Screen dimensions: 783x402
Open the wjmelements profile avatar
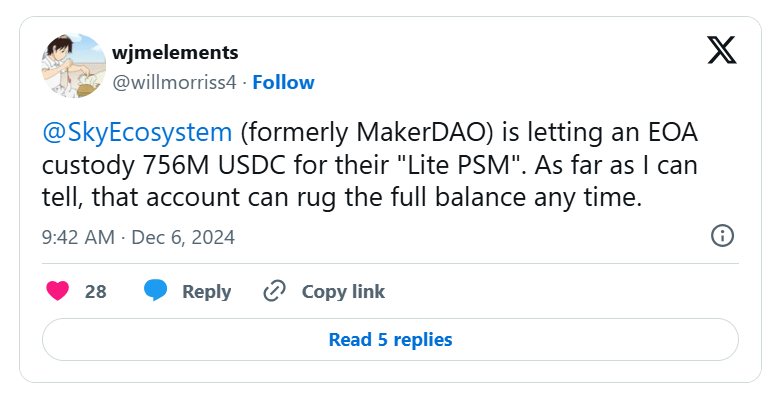point(73,66)
